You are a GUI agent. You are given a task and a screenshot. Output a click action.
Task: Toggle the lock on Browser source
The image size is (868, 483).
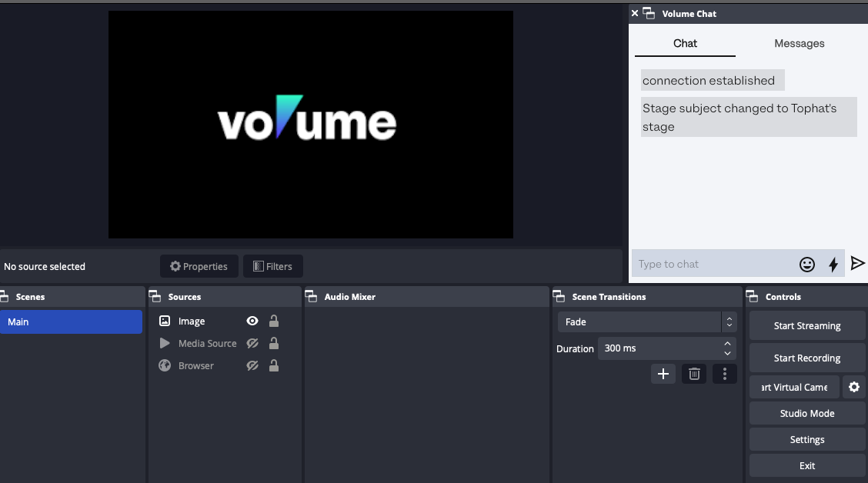click(x=274, y=365)
